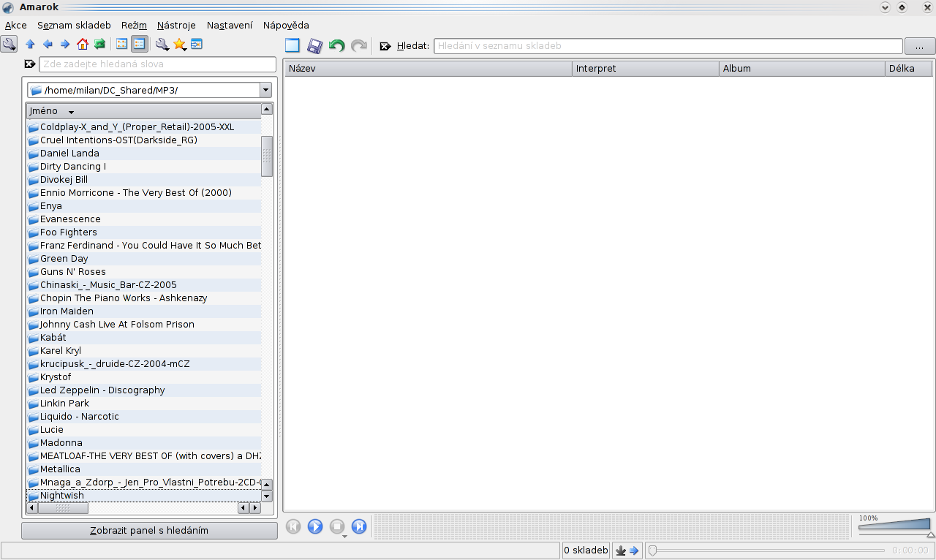
Task: Focus the playlist search field 'Hledání v seznamu skladeb'
Action: (668, 46)
